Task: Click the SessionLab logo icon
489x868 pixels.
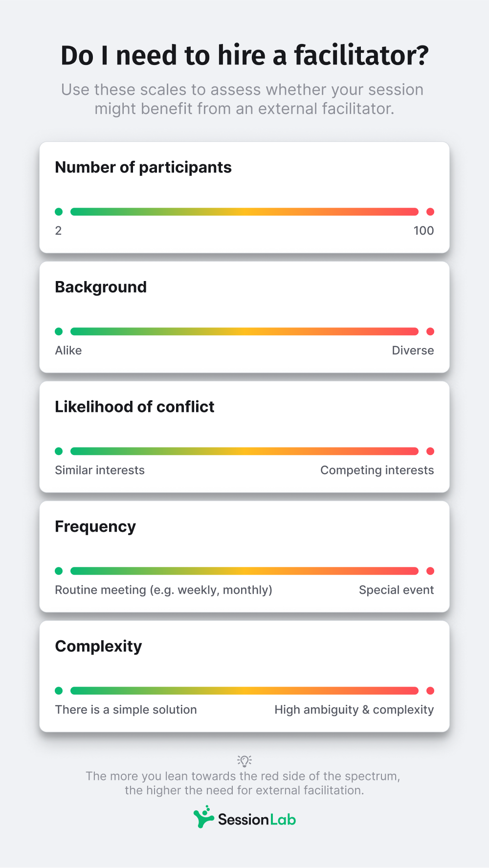Action: pos(203,817)
